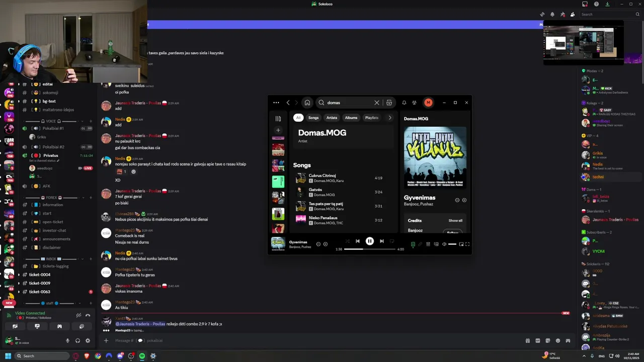Image resolution: width=644 pixels, height=362 pixels.
Task: Open Spotify Friend Activity icon
Action: click(414, 103)
